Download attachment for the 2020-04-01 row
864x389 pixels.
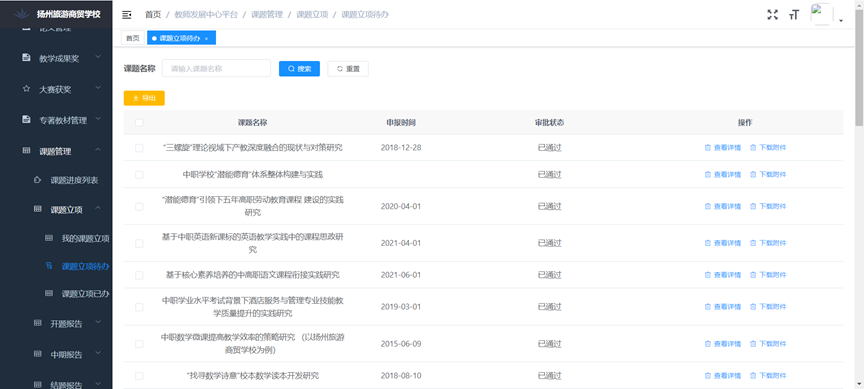click(x=768, y=206)
